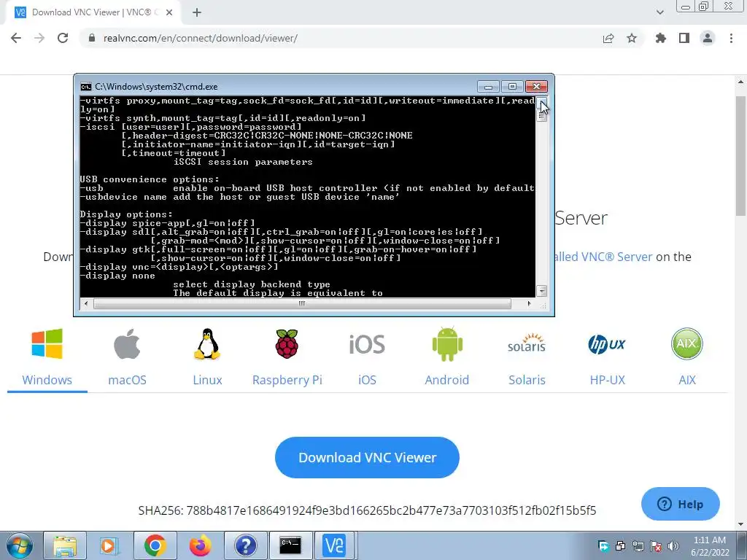Open the Windows tab label
The width and height of the screenshot is (747, 560).
point(47,380)
